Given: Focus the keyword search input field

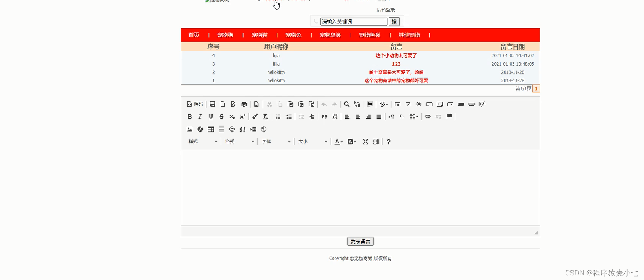Looking at the screenshot, I should [354, 22].
